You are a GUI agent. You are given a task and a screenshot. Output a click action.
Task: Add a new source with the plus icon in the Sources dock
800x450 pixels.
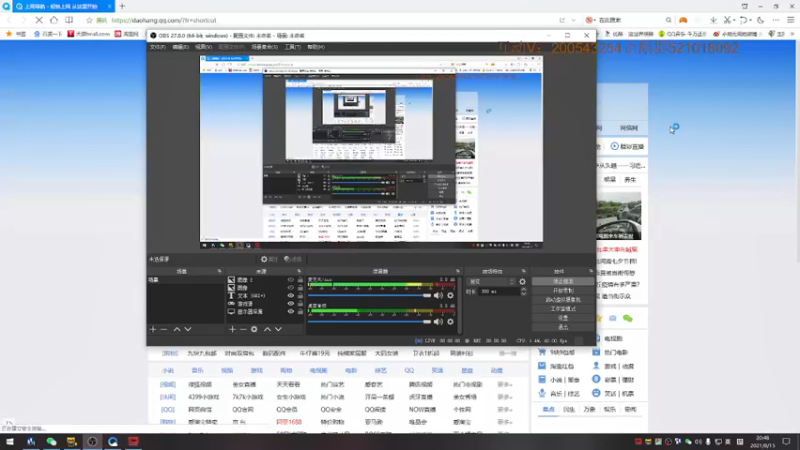point(232,330)
